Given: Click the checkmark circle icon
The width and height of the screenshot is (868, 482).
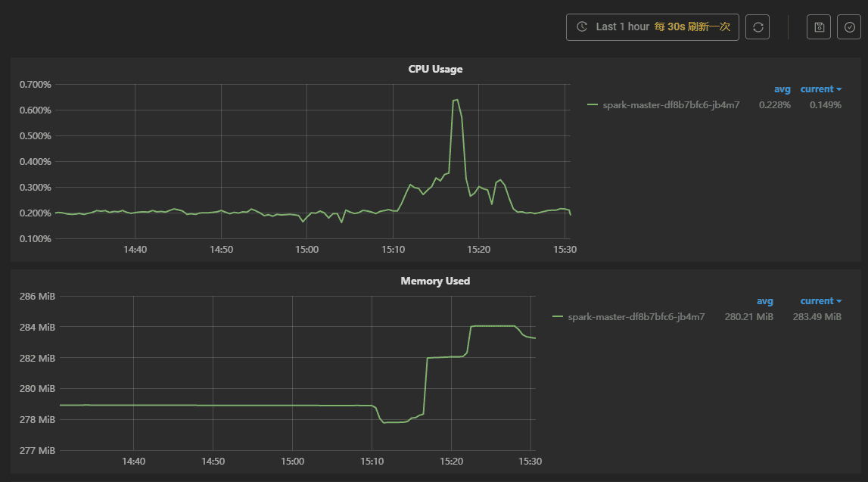Looking at the screenshot, I should tap(849, 27).
